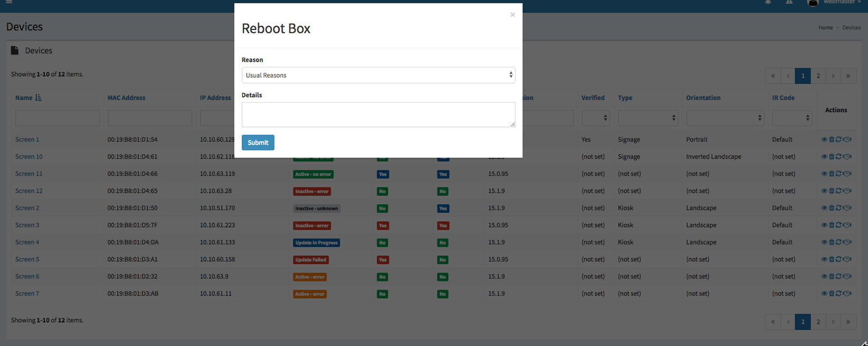Close the Reboot Box dialog
This screenshot has width=868, height=346.
(512, 15)
